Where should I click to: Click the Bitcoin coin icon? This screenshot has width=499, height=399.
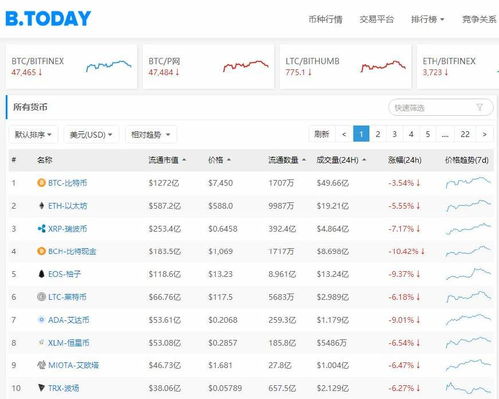pos(41,183)
